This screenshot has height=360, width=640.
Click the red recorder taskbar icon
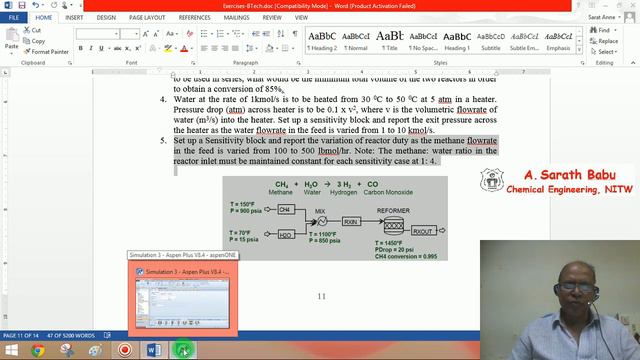(x=125, y=350)
